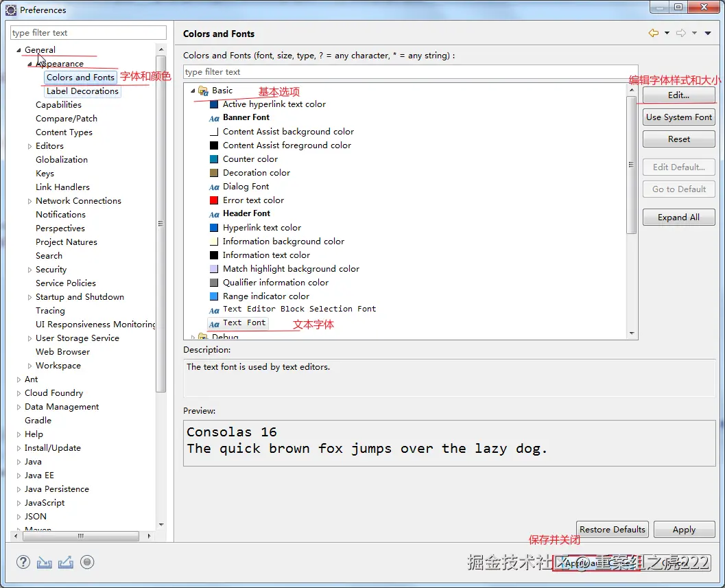Expand the Cloud Foundry node
725x588 pixels.
[19, 393]
